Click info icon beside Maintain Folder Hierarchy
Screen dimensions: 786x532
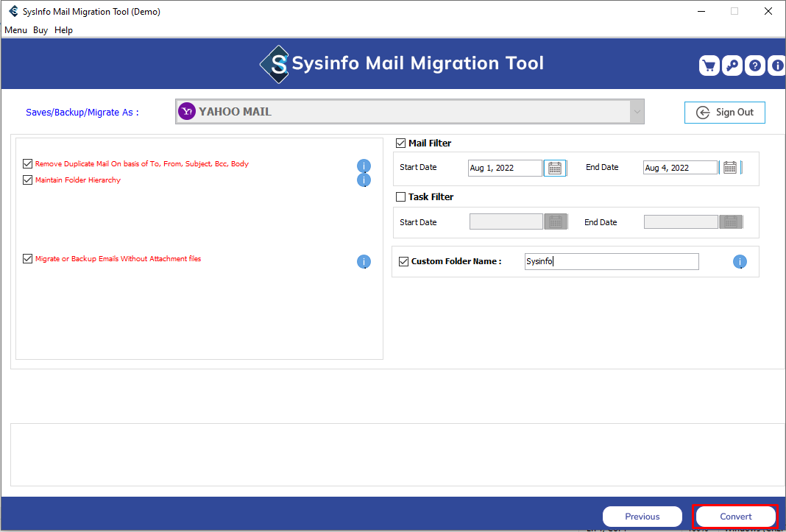(x=364, y=180)
